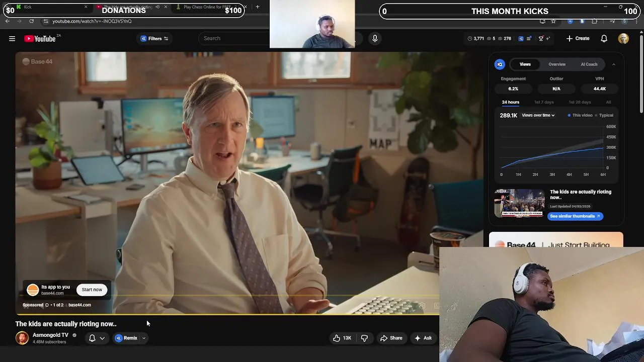The height and width of the screenshot is (362, 644).
Task: Collapse the vidIQ panel with chevron
Action: pyautogui.click(x=613, y=64)
